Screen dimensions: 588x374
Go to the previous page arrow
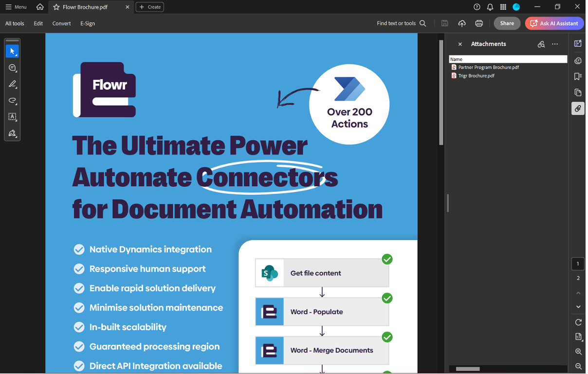point(578,293)
